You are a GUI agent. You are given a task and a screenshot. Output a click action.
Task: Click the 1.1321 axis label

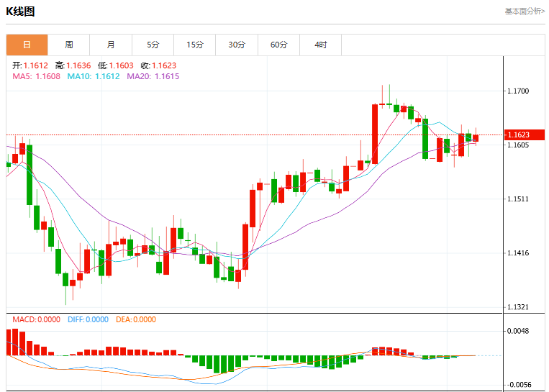point(518,307)
